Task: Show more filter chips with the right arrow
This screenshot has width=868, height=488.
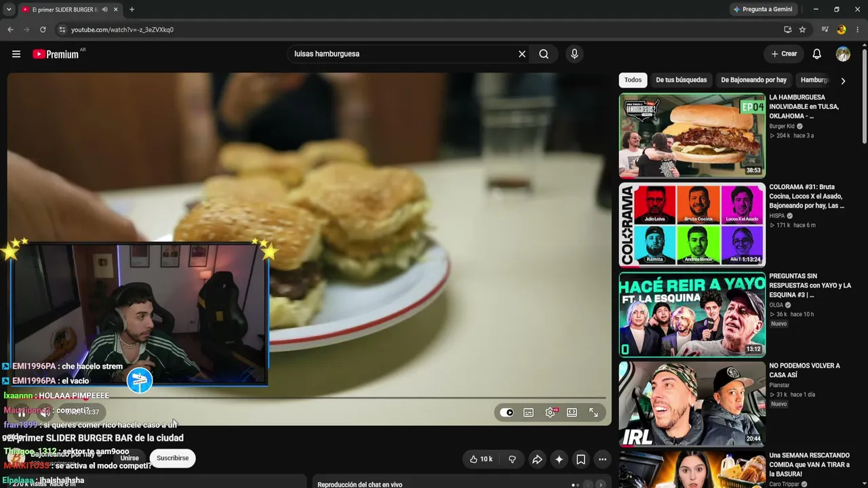Action: pos(843,81)
